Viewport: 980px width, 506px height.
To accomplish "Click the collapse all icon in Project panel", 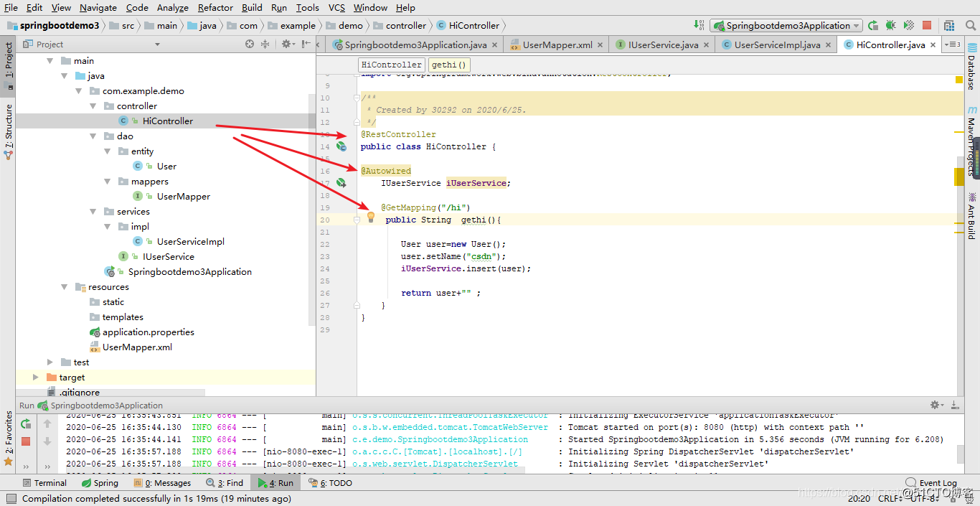I will pyautogui.click(x=265, y=44).
